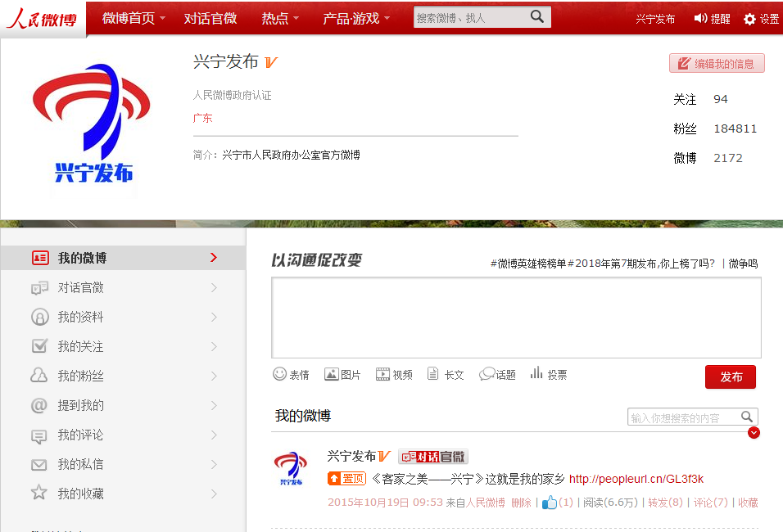Add a picture with 图片 icon

[x=332, y=374]
